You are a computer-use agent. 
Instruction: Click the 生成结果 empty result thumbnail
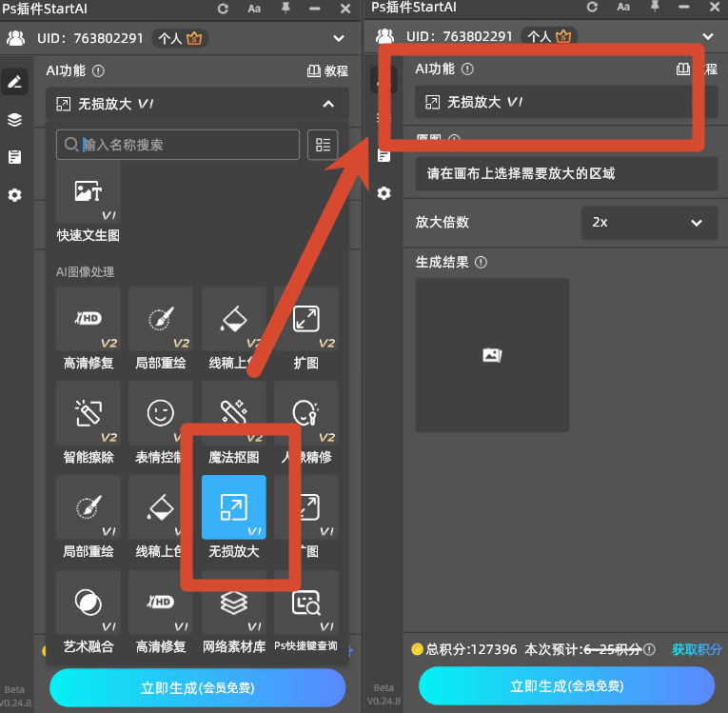[492, 355]
